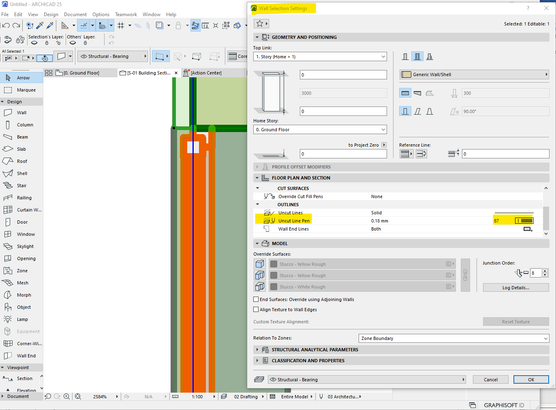Select the Lamp tool
The height and width of the screenshot is (410, 556).
[x=21, y=319]
